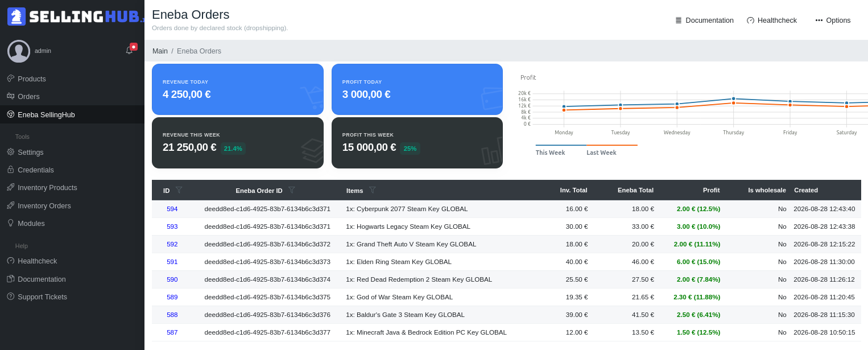868x350 pixels.
Task: Filter by the Items column funnel
Action: tap(373, 190)
